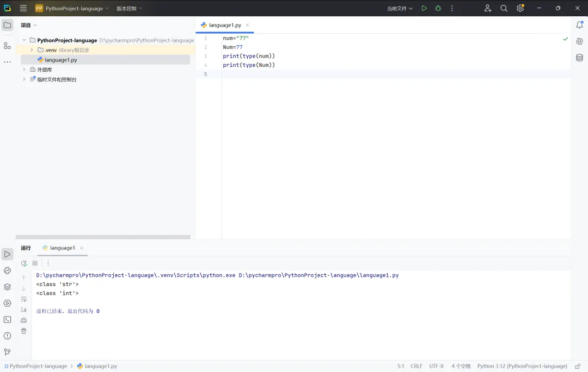The image size is (588, 372).
Task: Open the Services tool window
Action: point(7,303)
